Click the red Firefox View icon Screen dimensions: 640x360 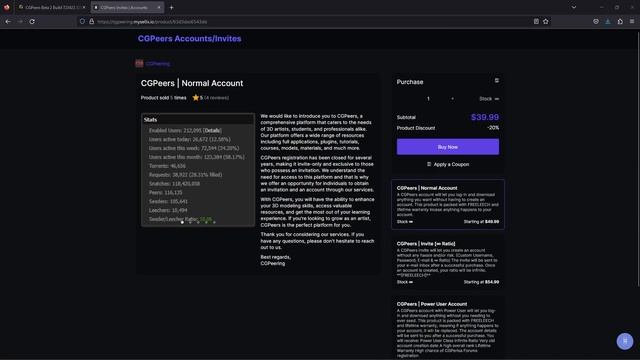[x=7, y=7]
